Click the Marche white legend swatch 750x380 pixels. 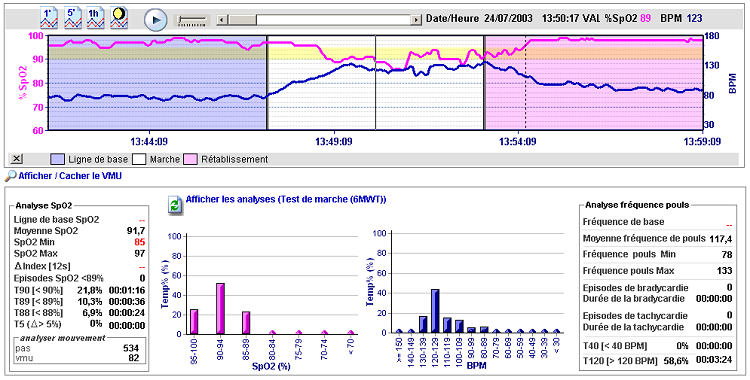click(x=139, y=159)
